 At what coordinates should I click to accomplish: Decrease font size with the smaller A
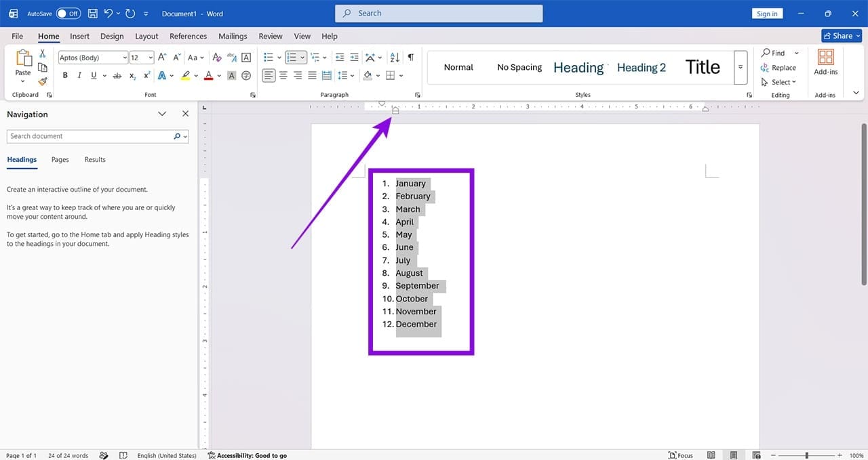[176, 58]
